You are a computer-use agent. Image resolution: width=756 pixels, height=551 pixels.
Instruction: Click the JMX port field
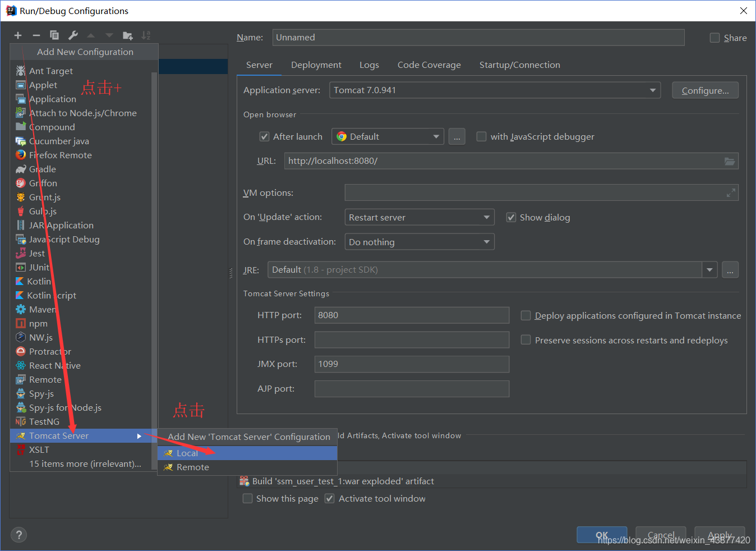click(412, 364)
